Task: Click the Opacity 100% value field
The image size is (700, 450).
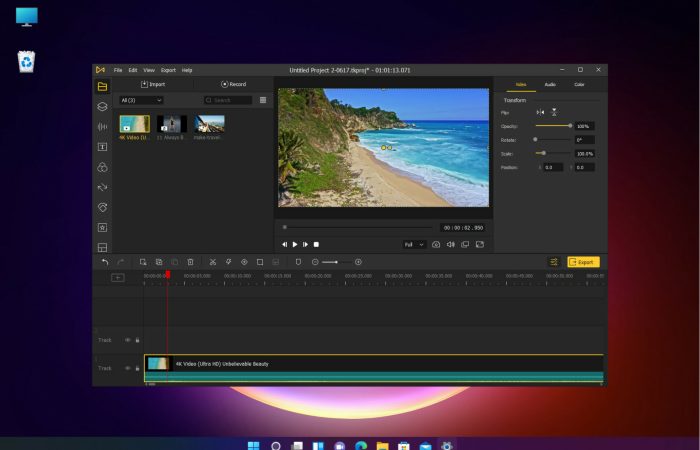Action: (584, 126)
